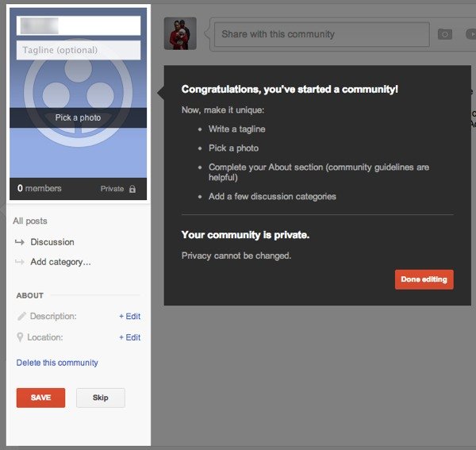
Task: Click the default community logo image
Action: (78, 93)
